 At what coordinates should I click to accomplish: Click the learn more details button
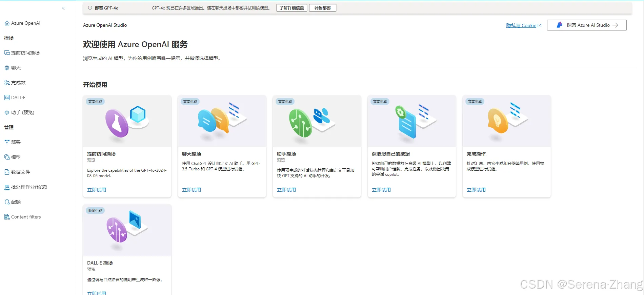[x=291, y=8]
